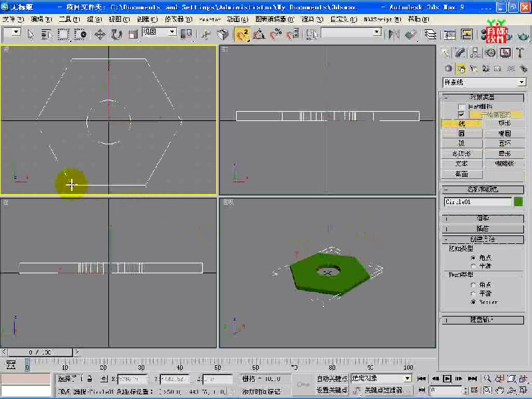Select 角点 under initial type
The width and height of the screenshot is (532, 399).
coord(473,257)
